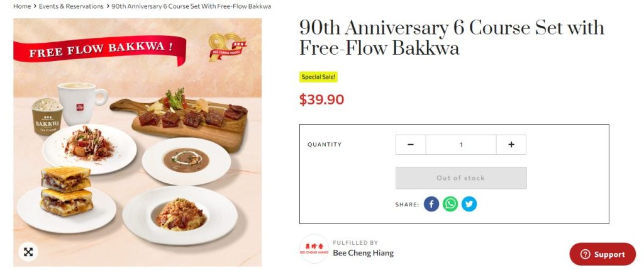Share the product on Facebook
The width and height of the screenshot is (644, 270).
coord(431,204)
